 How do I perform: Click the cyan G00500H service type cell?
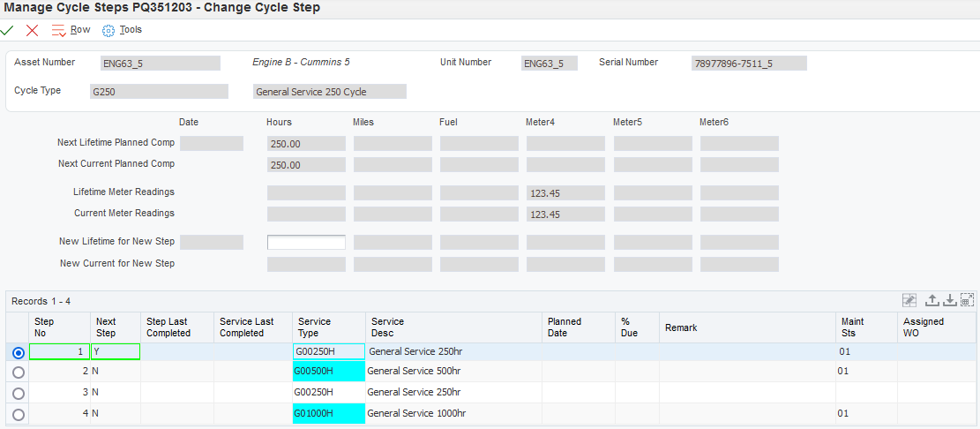click(x=328, y=372)
